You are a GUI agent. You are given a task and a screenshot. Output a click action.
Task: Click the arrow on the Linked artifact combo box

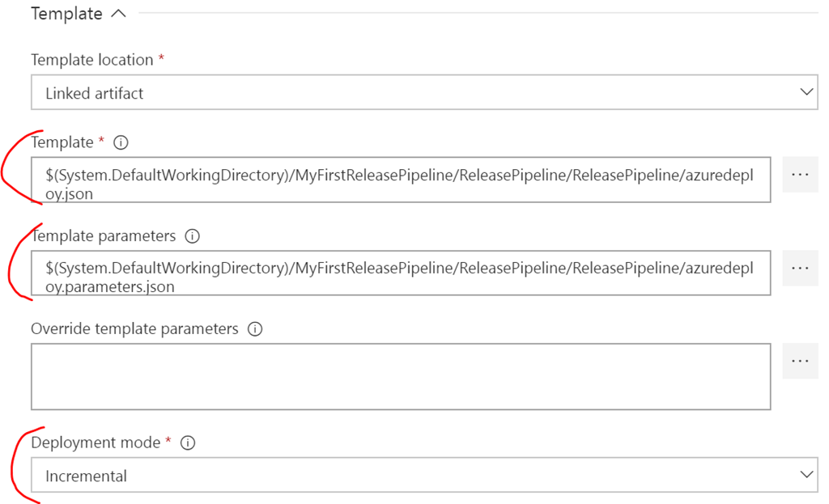(x=806, y=92)
